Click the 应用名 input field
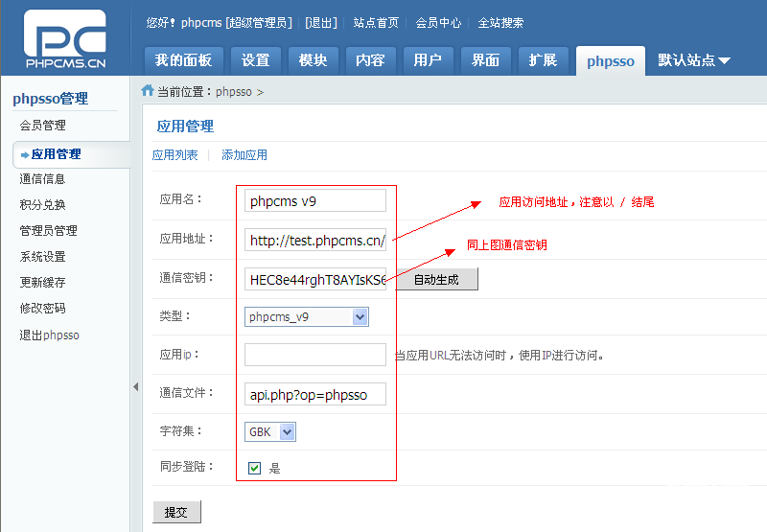Image resolution: width=767 pixels, height=532 pixels. point(315,200)
